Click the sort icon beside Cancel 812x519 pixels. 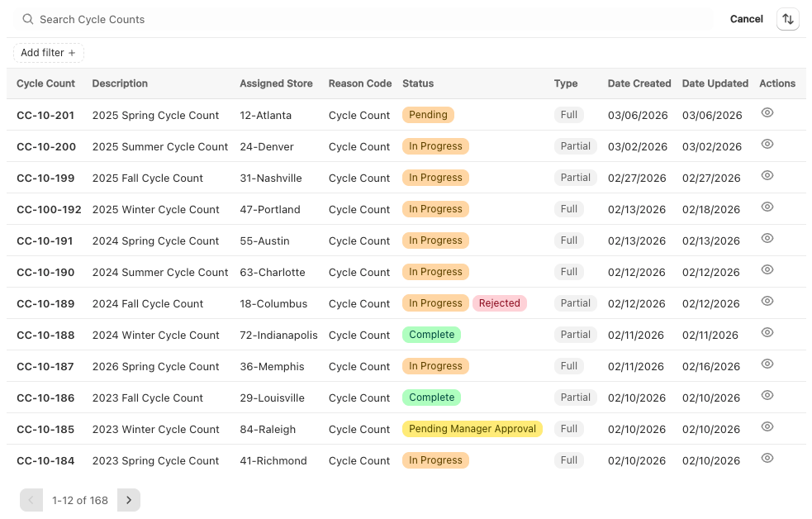787,18
